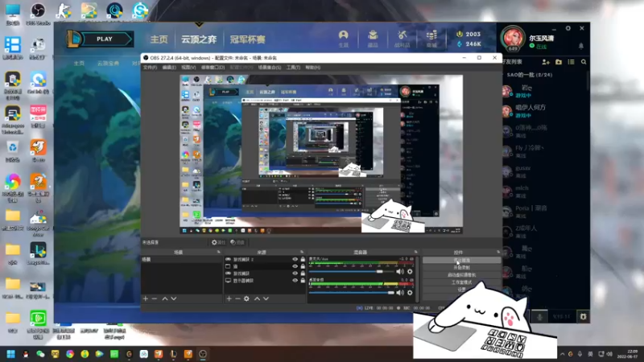The height and width of the screenshot is (362, 644).
Task: Click new folder icon in friends list
Action: tap(559, 62)
